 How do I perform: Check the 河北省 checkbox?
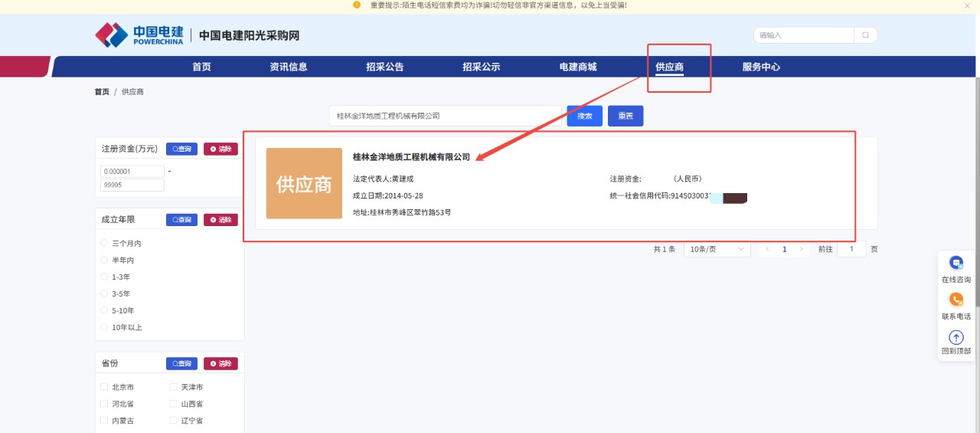click(104, 404)
